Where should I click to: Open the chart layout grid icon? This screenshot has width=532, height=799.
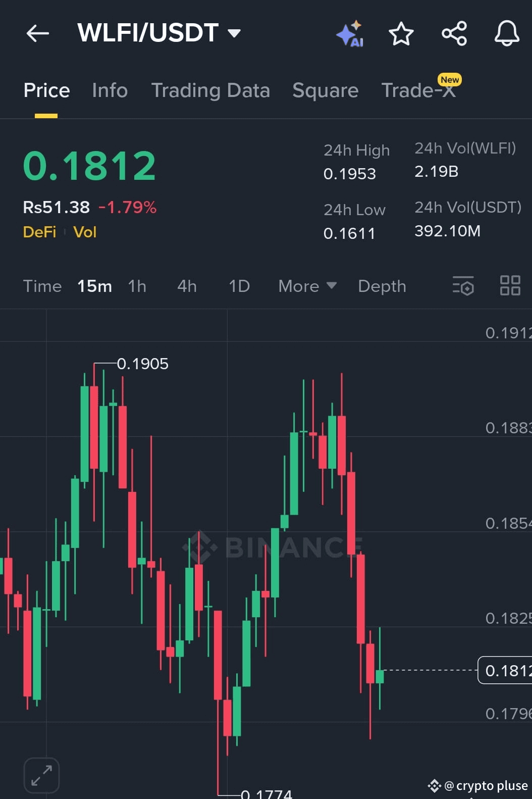point(510,286)
